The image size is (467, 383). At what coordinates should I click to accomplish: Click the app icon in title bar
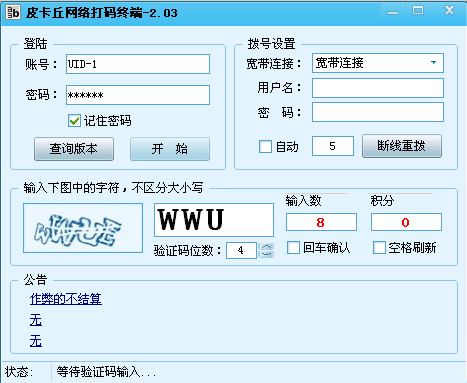(x=13, y=12)
